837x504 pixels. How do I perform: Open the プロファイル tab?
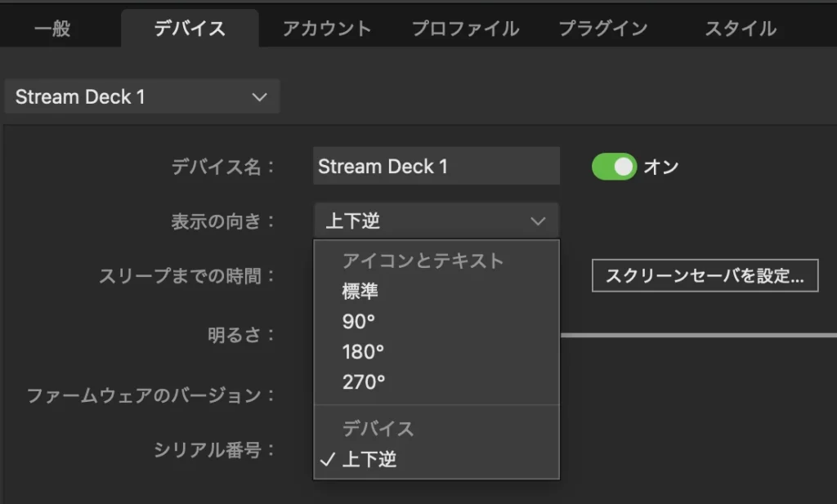coord(465,29)
